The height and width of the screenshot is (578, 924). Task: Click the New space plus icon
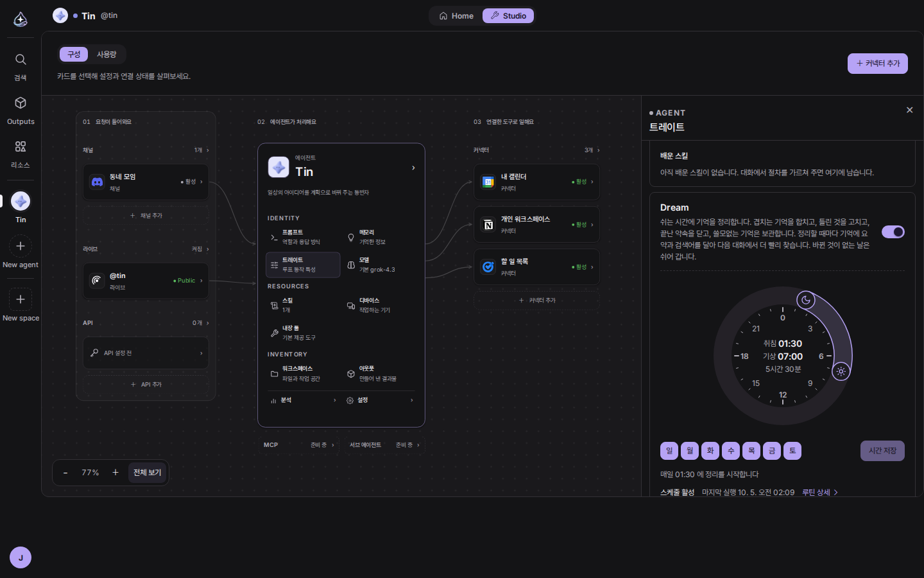tap(21, 299)
